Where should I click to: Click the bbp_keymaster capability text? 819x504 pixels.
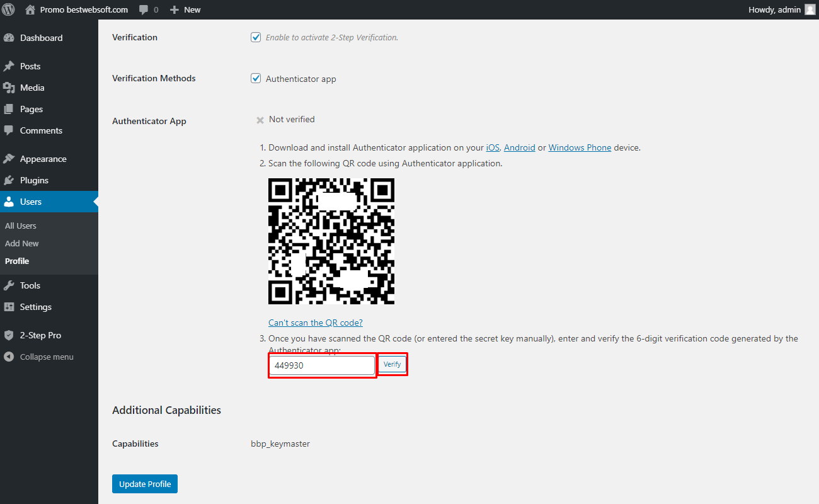coord(280,444)
